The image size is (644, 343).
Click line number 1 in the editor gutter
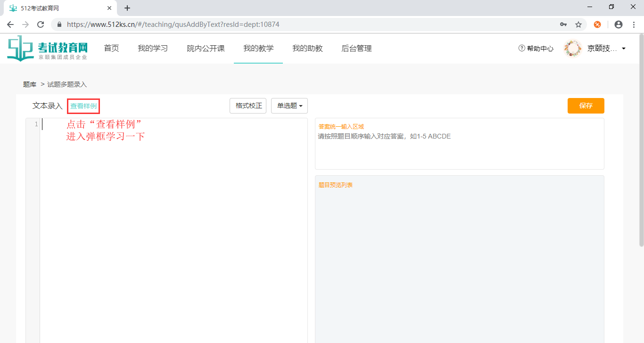click(36, 124)
